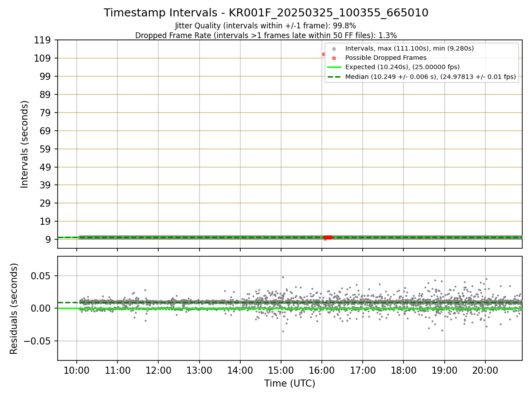Click the 20:00 time tick label
The height and width of the screenshot is (399, 532).
click(x=485, y=370)
